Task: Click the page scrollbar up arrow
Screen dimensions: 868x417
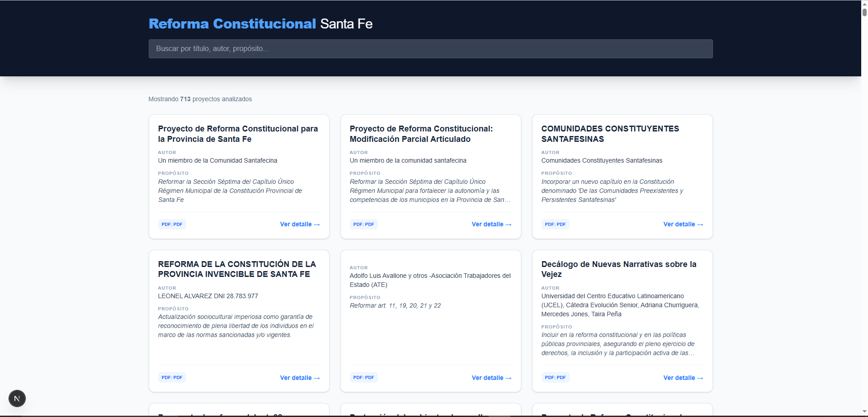Action: point(864,3)
